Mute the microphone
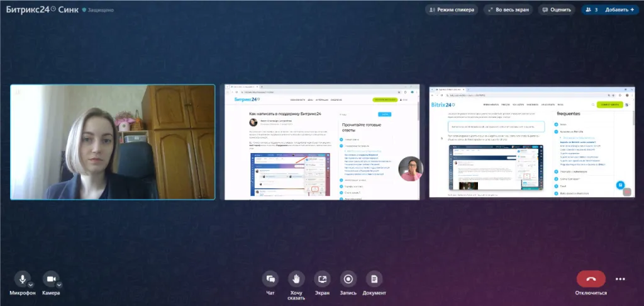The height and width of the screenshot is (306, 644). [22, 279]
